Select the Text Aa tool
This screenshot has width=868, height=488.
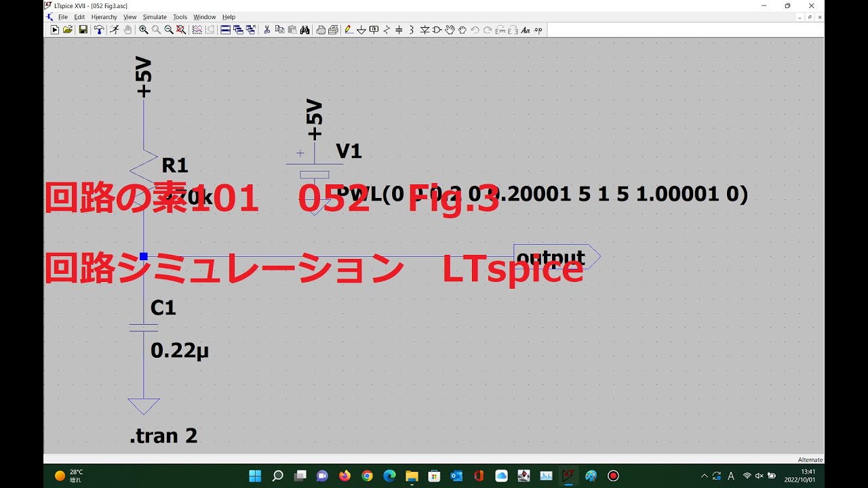[525, 30]
